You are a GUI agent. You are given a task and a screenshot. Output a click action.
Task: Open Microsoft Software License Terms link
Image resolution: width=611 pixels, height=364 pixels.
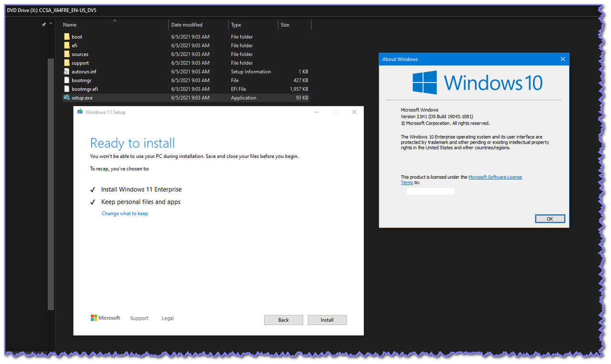[495, 177]
